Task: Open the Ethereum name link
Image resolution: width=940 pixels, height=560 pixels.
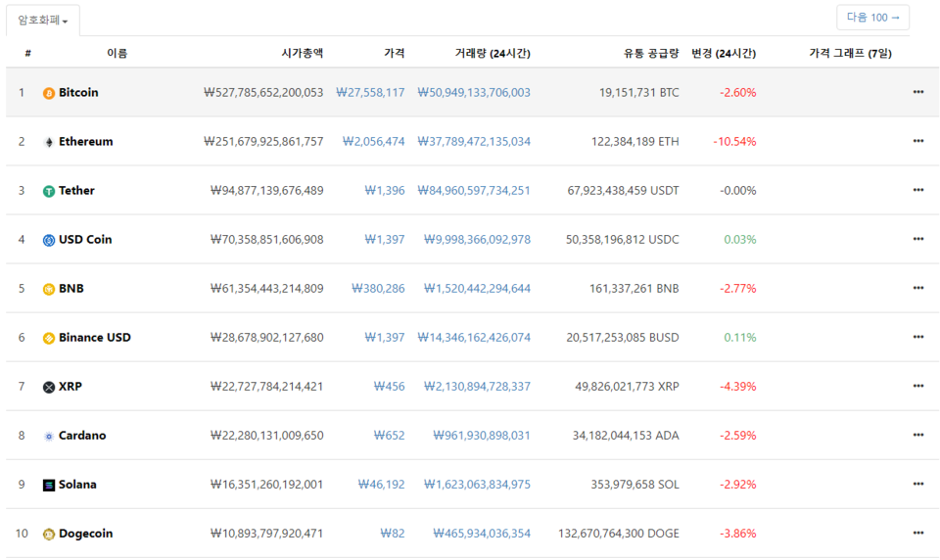Action: pyautogui.click(x=85, y=142)
